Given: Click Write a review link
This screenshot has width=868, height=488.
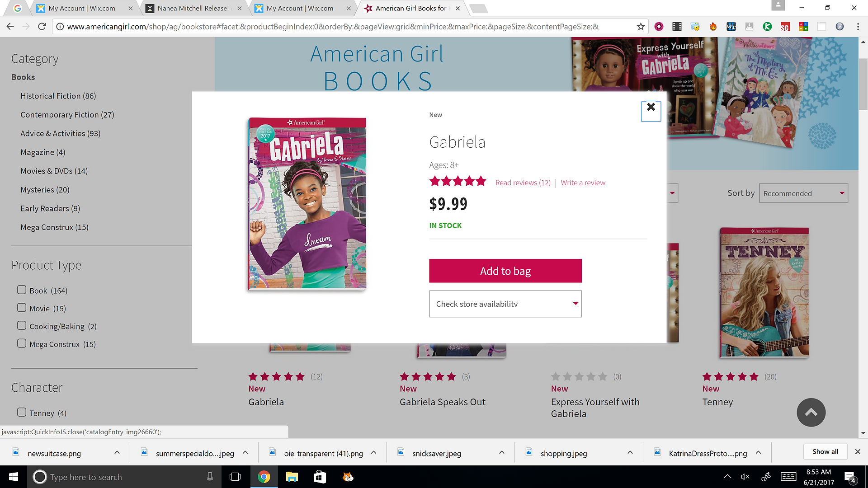Looking at the screenshot, I should (583, 183).
